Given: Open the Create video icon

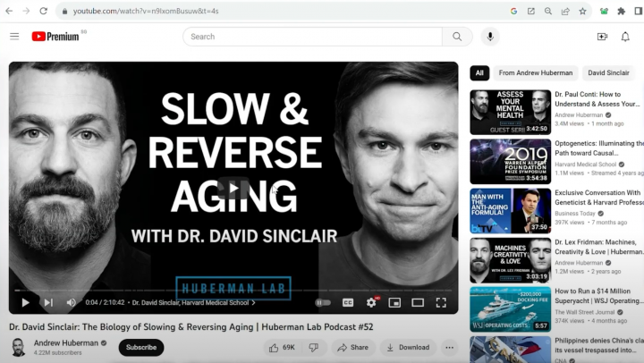Looking at the screenshot, I should click(x=602, y=37).
